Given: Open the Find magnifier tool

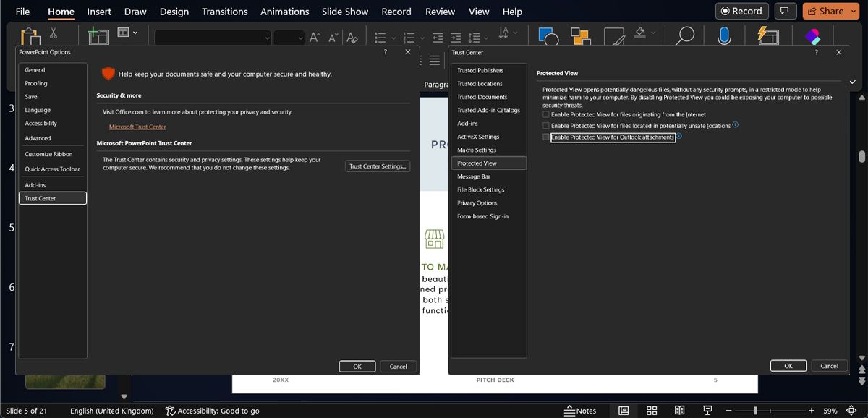Looking at the screenshot, I should pos(684,36).
